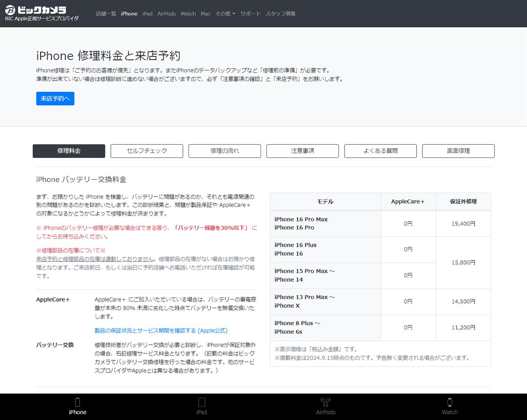Viewport: 527px width, 420px height.
Task: Select Mac in the top navigation
Action: [x=205, y=14]
